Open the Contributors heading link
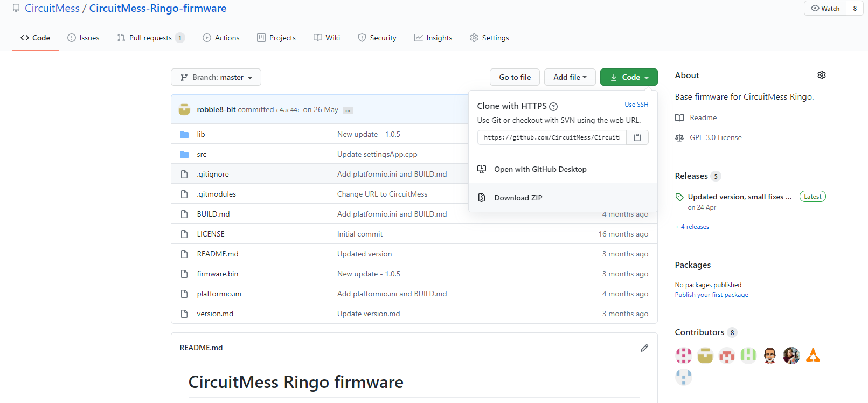Image resolution: width=868 pixels, height=403 pixels. [x=699, y=332]
